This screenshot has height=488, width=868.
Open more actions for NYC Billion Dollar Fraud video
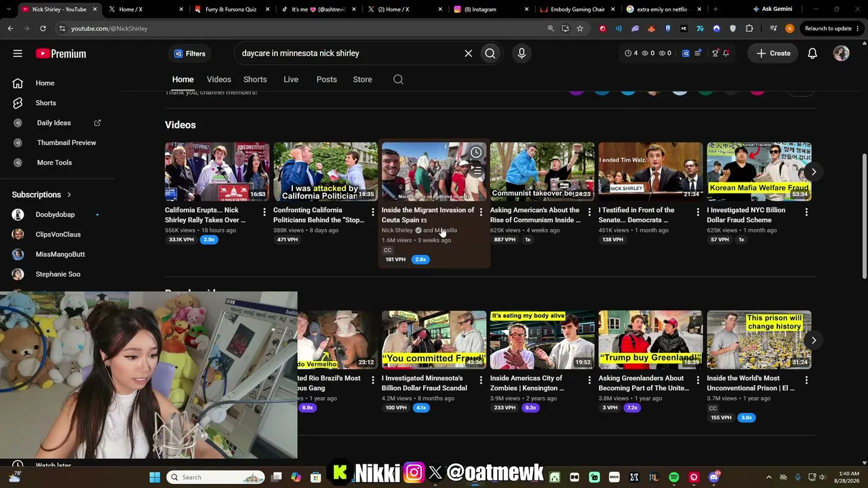pyautogui.click(x=806, y=212)
